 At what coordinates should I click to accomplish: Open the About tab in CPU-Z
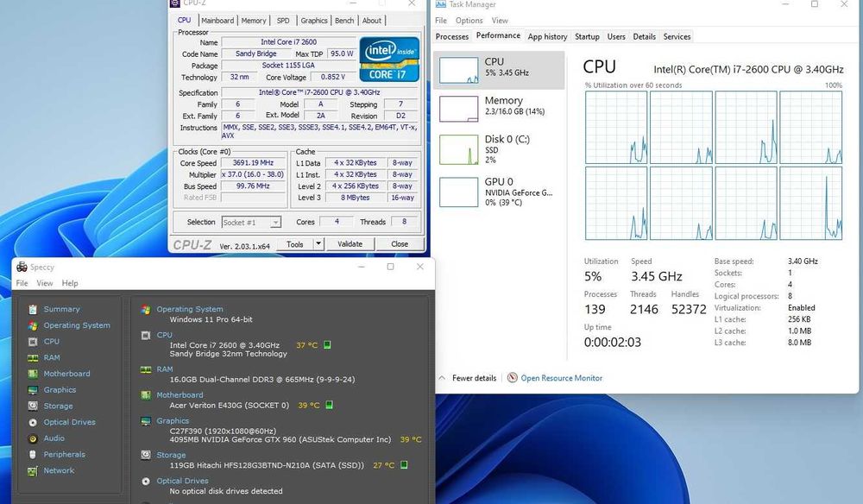[x=372, y=21]
